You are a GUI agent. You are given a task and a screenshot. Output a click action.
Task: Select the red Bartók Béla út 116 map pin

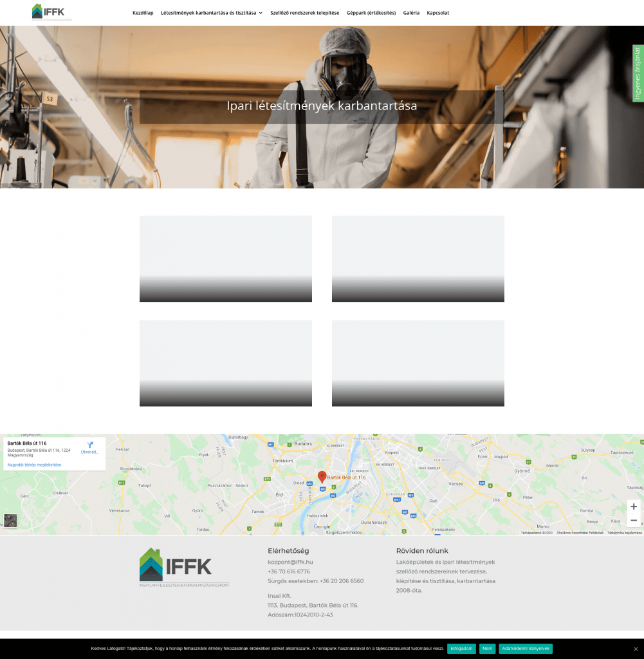pyautogui.click(x=322, y=476)
